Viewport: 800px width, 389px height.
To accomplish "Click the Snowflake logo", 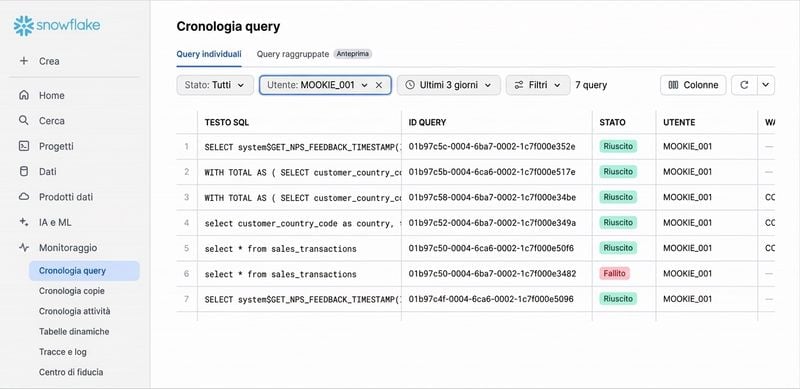I will (57, 26).
